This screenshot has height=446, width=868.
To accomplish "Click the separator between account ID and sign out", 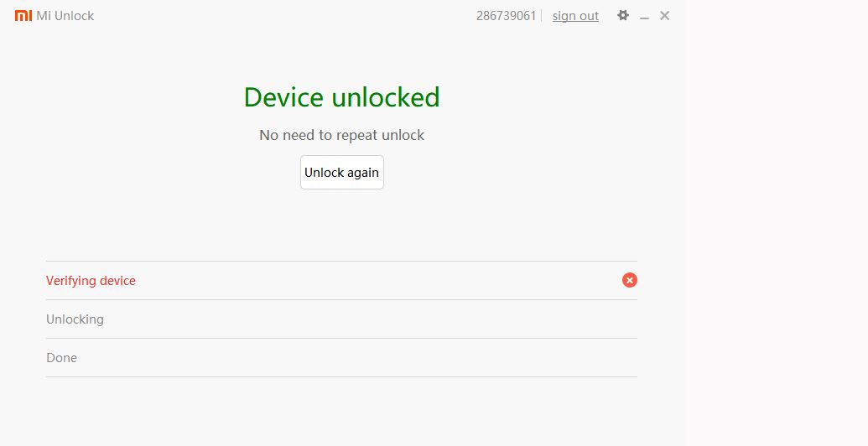I will coord(542,16).
